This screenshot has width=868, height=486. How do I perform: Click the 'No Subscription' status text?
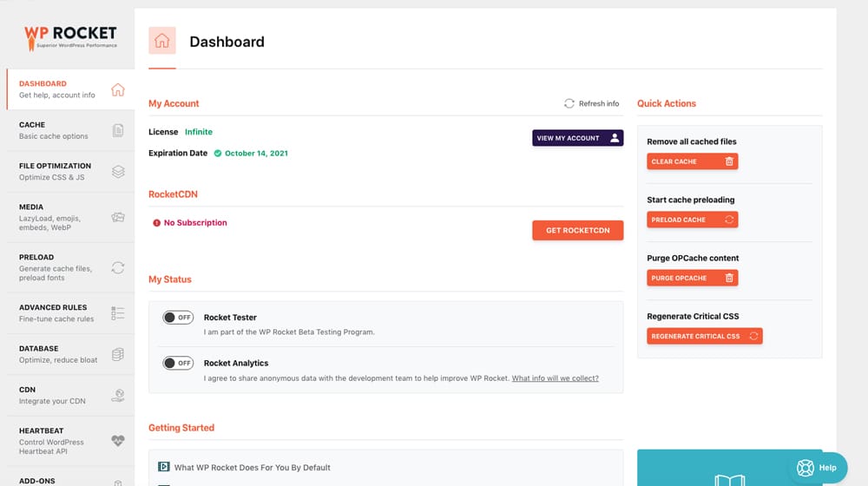point(195,222)
